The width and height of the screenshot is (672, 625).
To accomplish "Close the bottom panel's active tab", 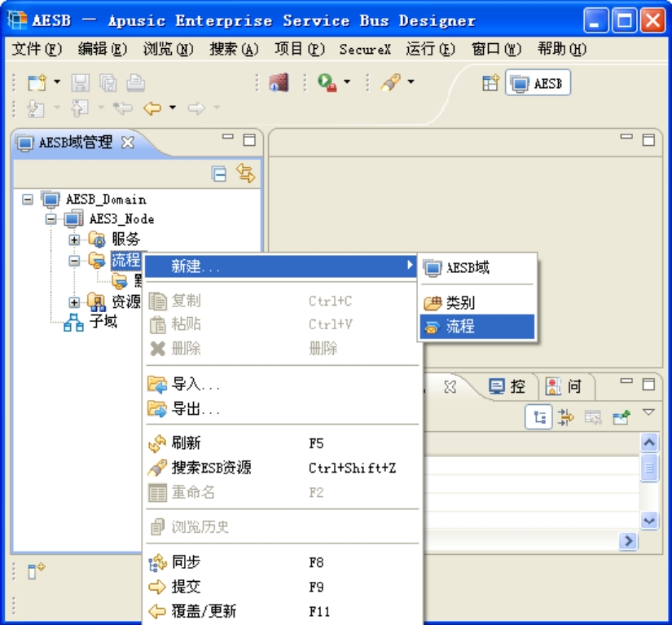I will [450, 387].
